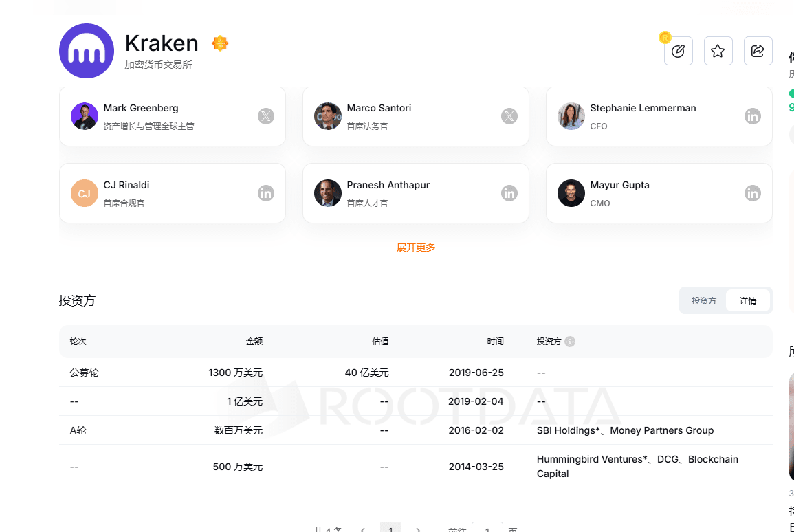This screenshot has height=532, width=794.
Task: Click the 公募轮 round cell
Action: tap(84, 373)
